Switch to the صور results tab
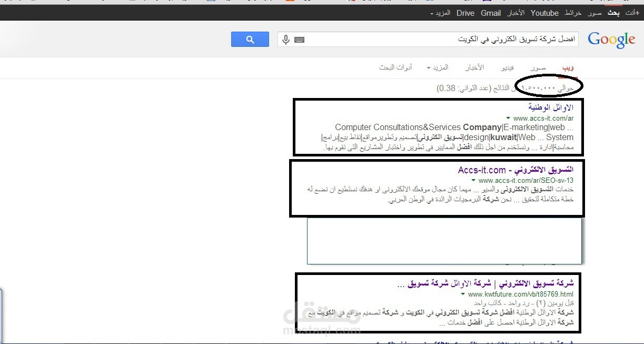The width and height of the screenshot is (644, 344). [x=538, y=67]
